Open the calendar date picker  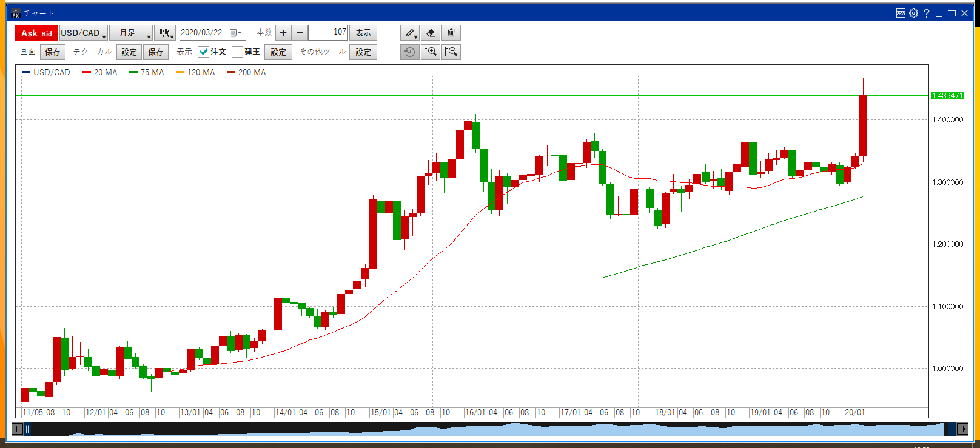[x=237, y=33]
